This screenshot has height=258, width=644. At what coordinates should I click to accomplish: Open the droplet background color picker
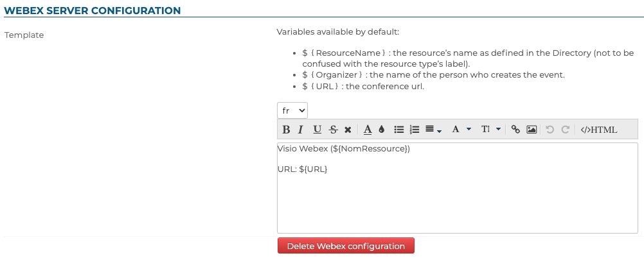click(x=381, y=130)
